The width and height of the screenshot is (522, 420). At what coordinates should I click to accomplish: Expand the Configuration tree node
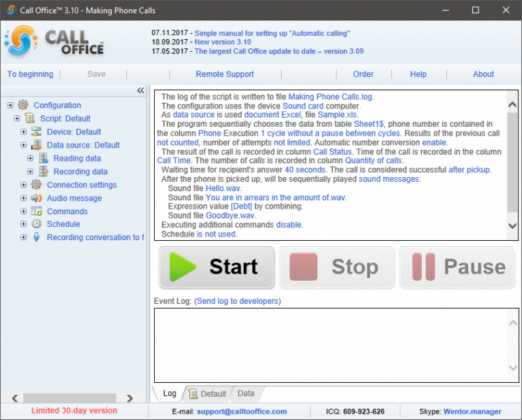(11, 105)
